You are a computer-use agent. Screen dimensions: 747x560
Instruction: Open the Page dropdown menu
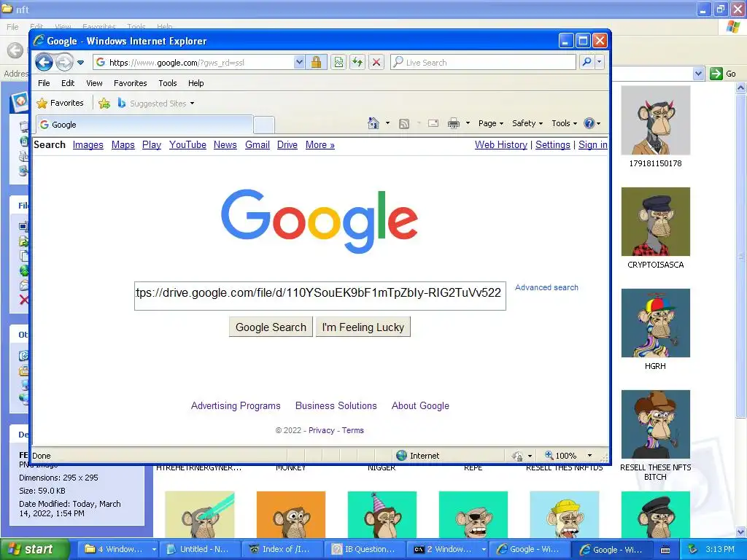click(491, 123)
